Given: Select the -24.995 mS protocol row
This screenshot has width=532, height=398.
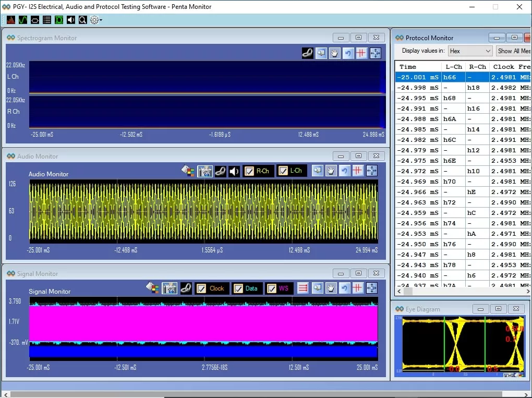Looking at the screenshot, I should tap(418, 98).
